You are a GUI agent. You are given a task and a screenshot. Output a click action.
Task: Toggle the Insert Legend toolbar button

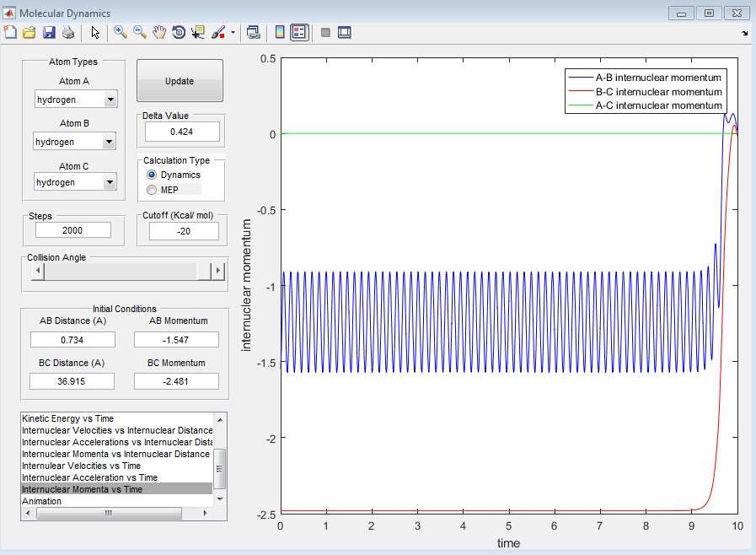click(x=299, y=32)
